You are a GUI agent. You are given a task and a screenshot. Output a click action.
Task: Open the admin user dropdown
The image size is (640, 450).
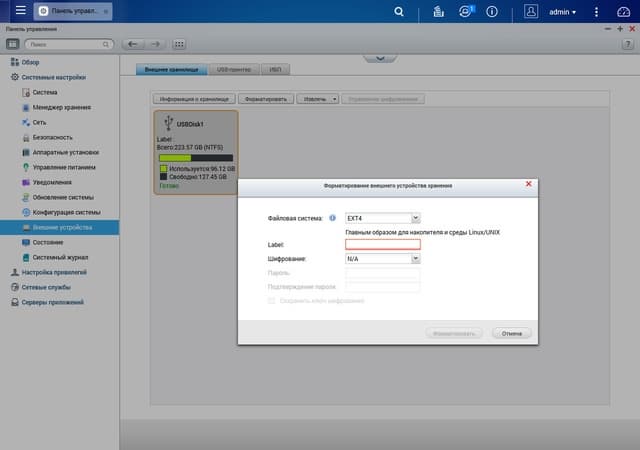(562, 12)
